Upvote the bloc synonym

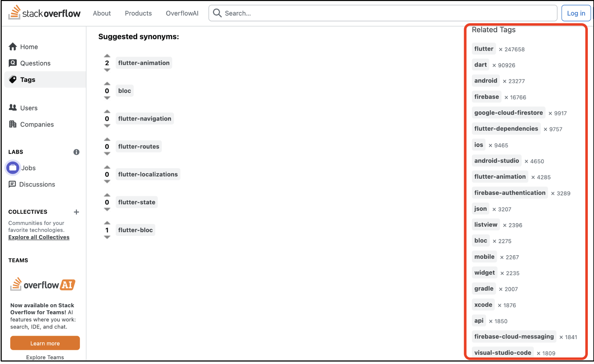107,84
